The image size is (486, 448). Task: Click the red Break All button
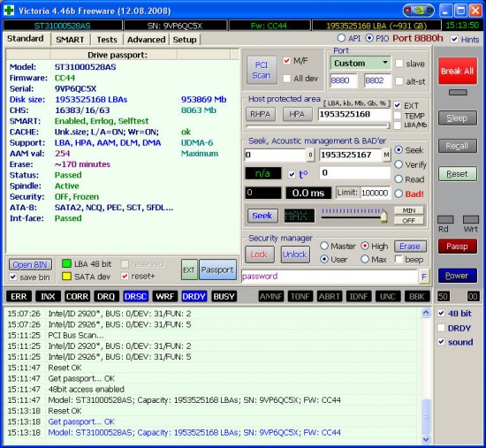458,71
